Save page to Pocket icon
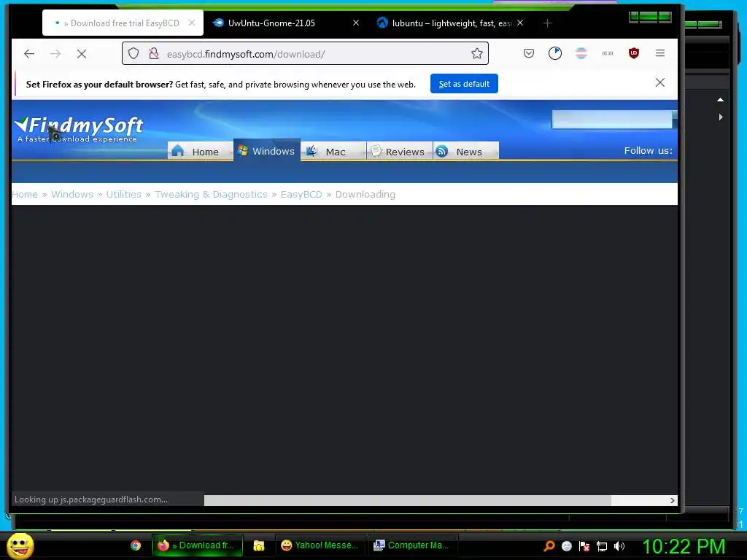The height and width of the screenshot is (560, 747). (528, 53)
